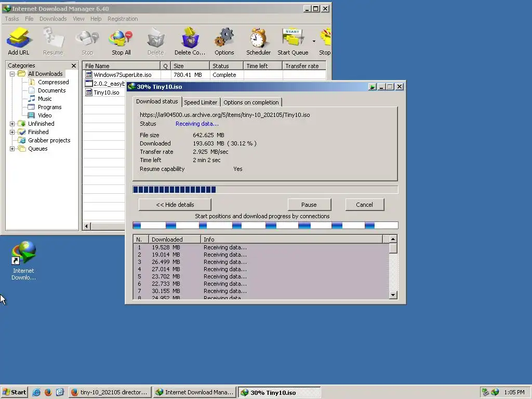Click the connections progress segments bar
The image size is (532, 399).
(265, 225)
